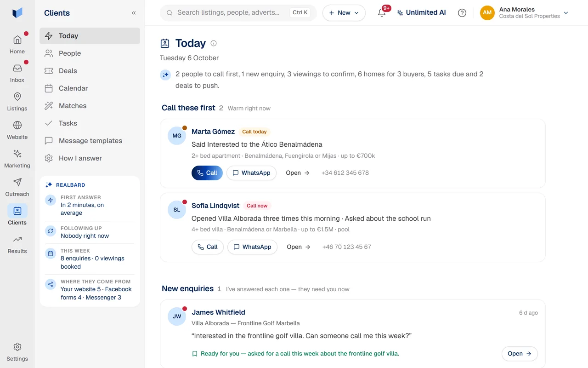
Task: Open the Inbox rail icon
Action: point(17,73)
